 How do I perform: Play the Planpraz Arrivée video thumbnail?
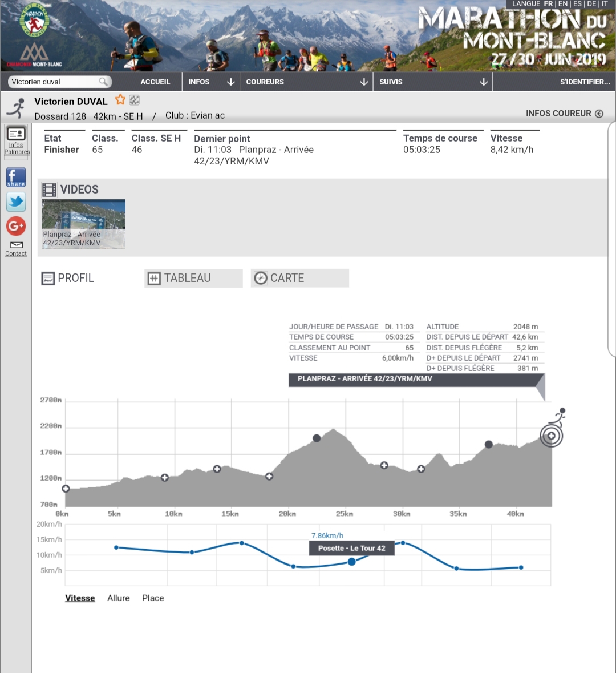coord(83,224)
